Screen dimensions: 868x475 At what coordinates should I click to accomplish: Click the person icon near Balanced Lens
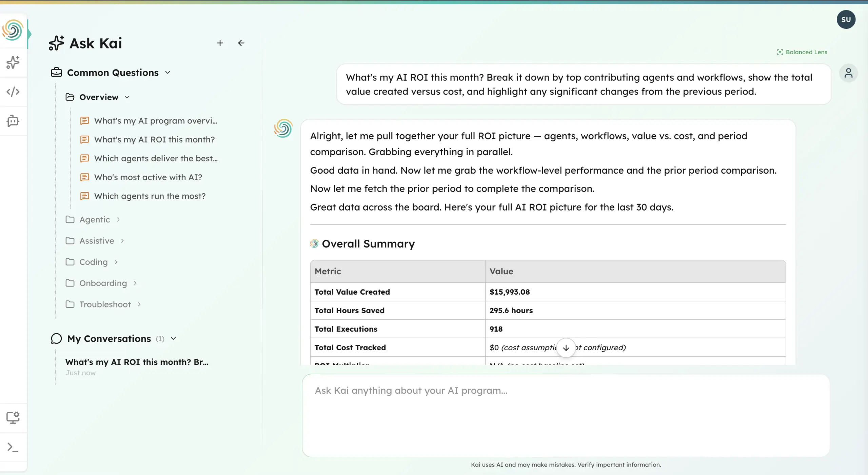point(849,73)
